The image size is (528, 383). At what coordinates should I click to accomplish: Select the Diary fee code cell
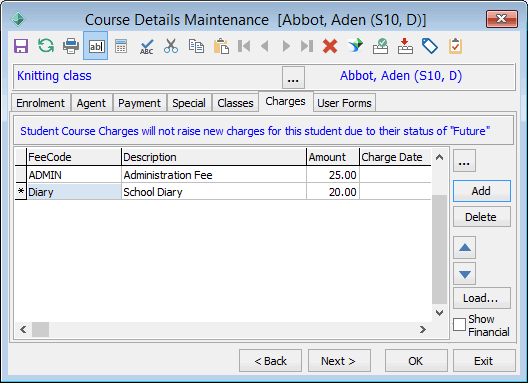coord(74,192)
